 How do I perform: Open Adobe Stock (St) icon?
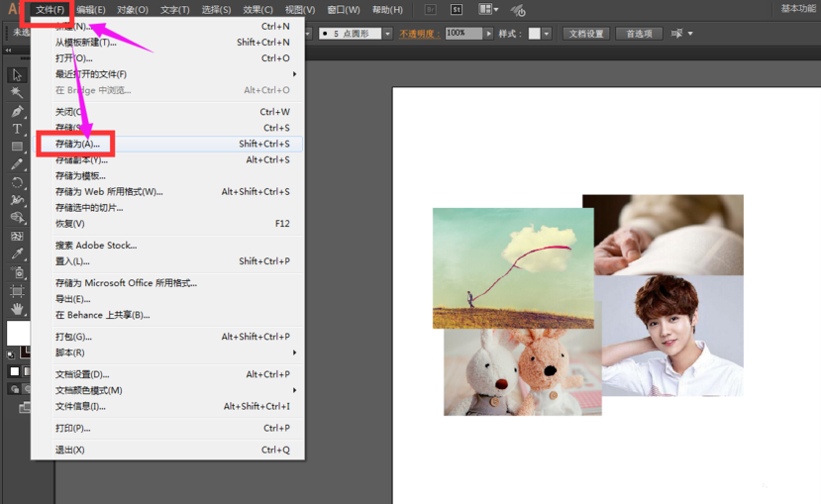click(x=457, y=9)
